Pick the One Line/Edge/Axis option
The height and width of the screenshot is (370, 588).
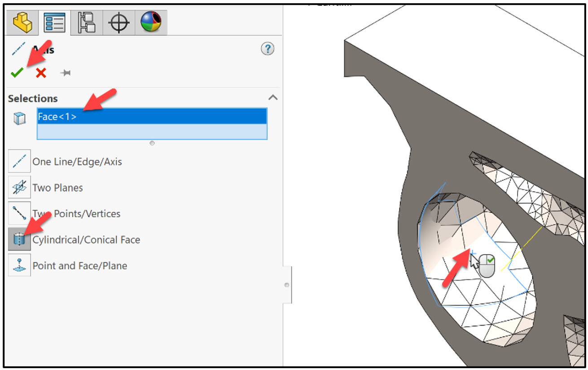point(18,161)
